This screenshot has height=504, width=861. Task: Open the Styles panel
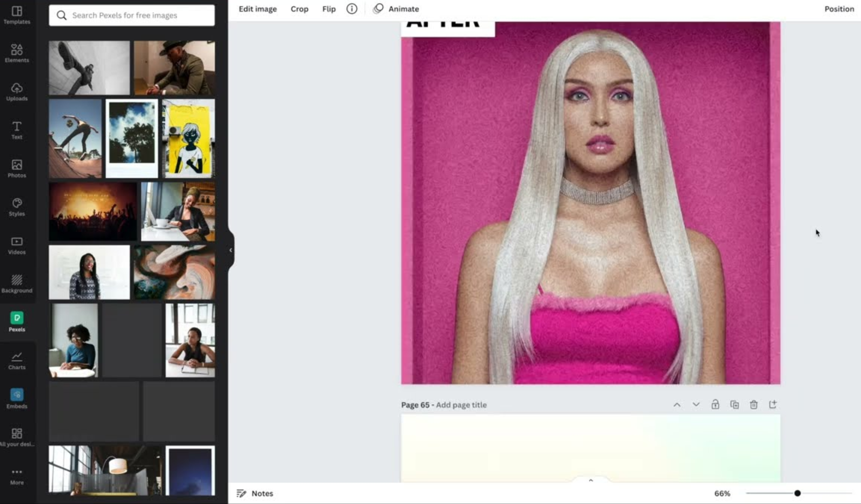[x=17, y=206]
